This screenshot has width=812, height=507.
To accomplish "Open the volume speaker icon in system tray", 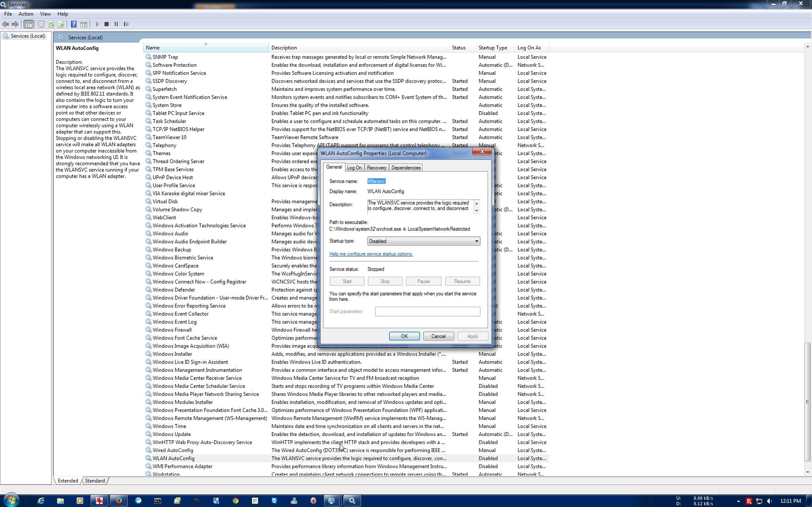I will (x=769, y=501).
